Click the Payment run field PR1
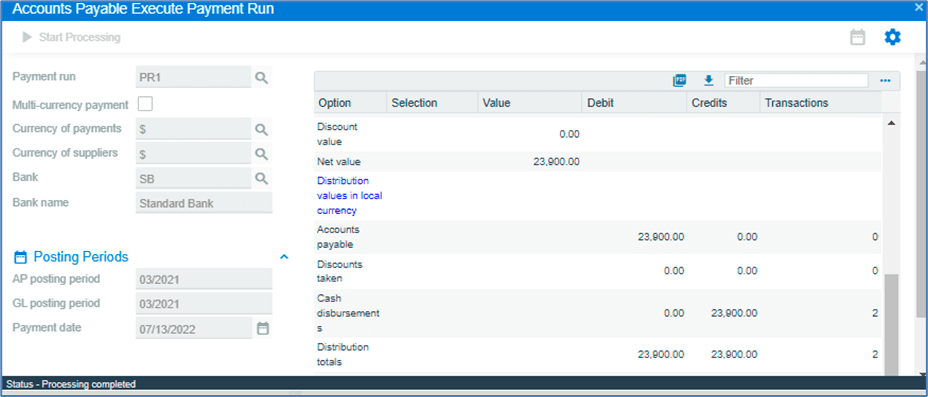928x397 pixels. (x=194, y=77)
